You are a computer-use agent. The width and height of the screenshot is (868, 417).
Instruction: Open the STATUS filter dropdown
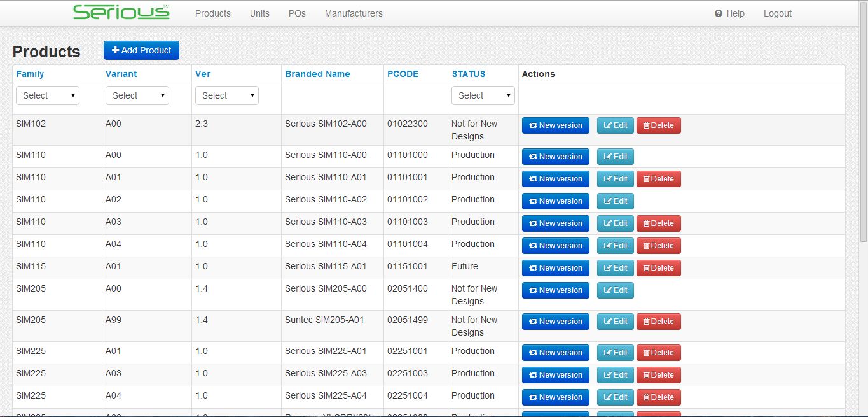[483, 95]
